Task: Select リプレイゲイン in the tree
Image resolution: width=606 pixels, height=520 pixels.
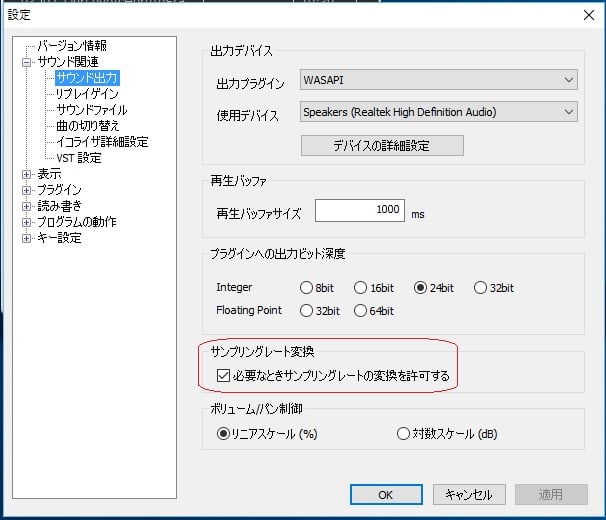Action: click(87, 94)
